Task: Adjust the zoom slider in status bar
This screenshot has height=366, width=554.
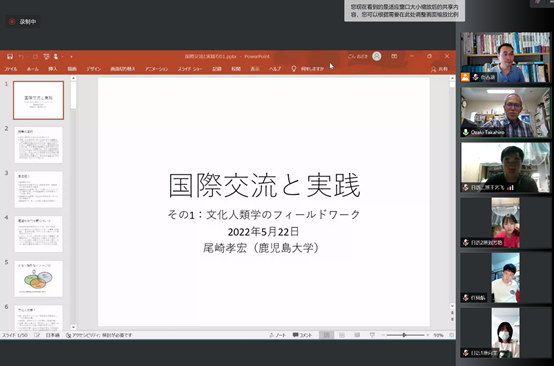Action: coord(405,335)
